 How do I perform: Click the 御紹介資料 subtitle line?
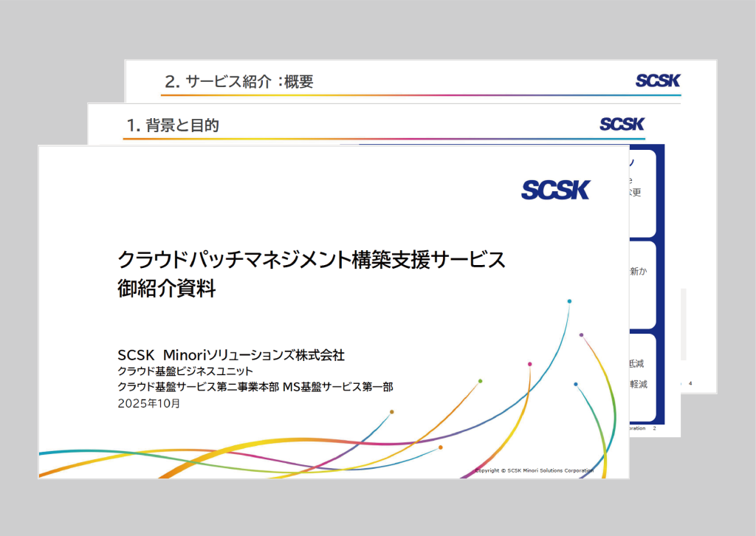(166, 288)
